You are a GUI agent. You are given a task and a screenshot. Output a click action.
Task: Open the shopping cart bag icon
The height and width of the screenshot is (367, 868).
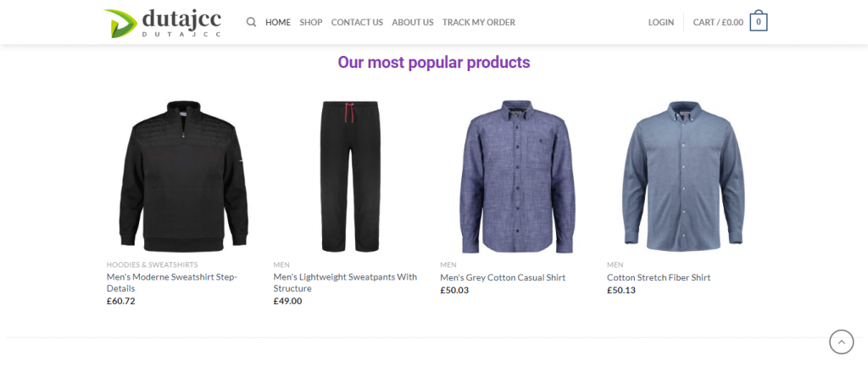tap(758, 22)
